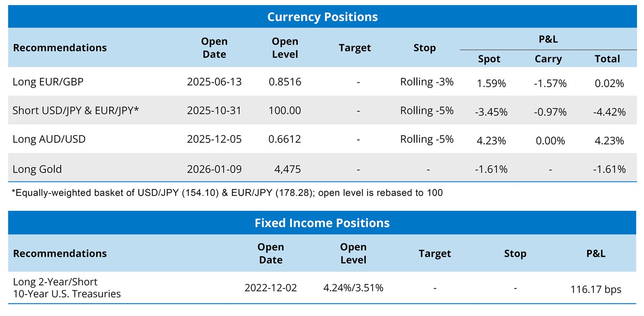Image resolution: width=644 pixels, height=316 pixels.
Task: Click the Carry P&L column header
Action: tap(548, 59)
